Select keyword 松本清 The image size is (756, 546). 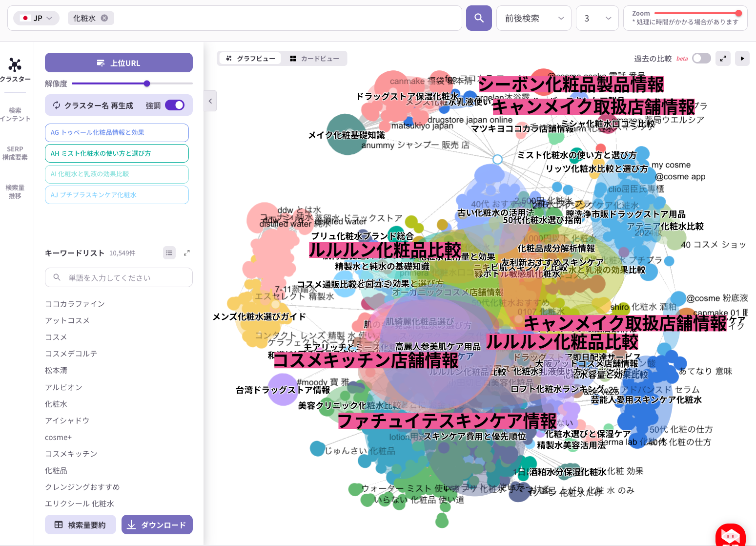tap(56, 370)
